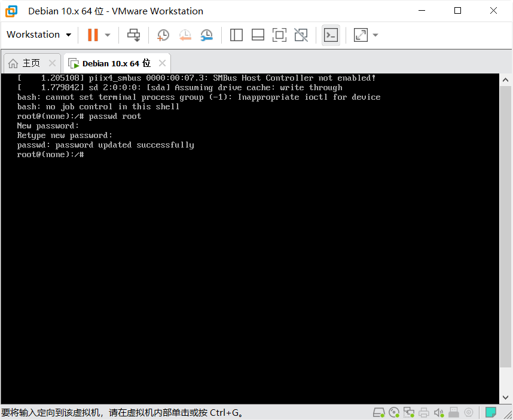Revert the virtual machine to snapshot

tap(185, 35)
